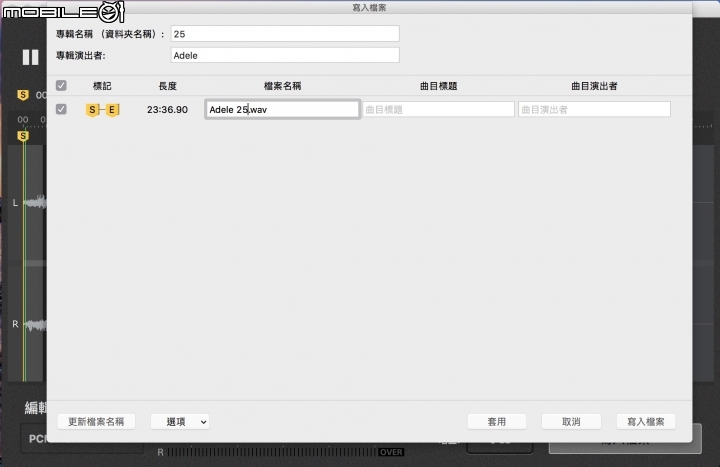
Task: Click the S marker icon beside the time counter
Action: coord(22,95)
